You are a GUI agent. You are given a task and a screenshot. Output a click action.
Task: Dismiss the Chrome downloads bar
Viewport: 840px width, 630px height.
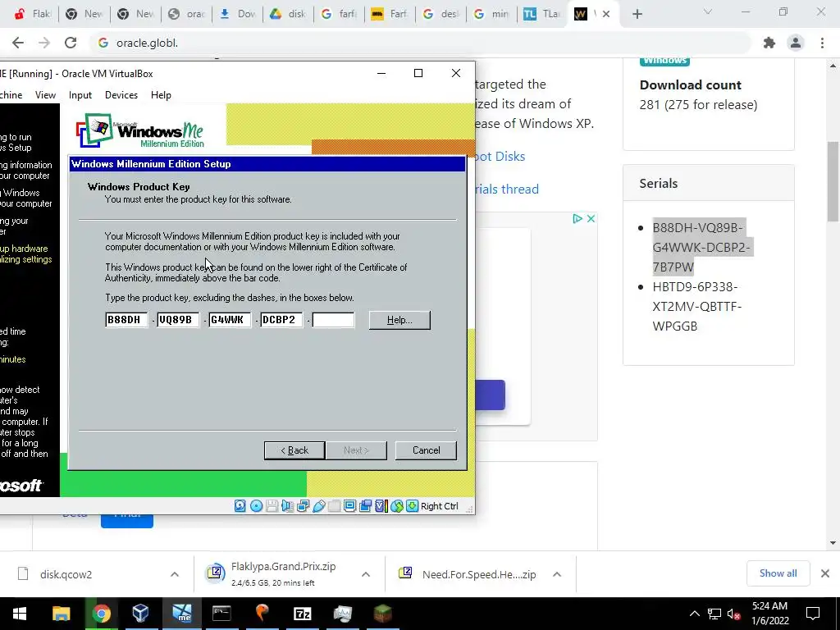[x=825, y=573]
